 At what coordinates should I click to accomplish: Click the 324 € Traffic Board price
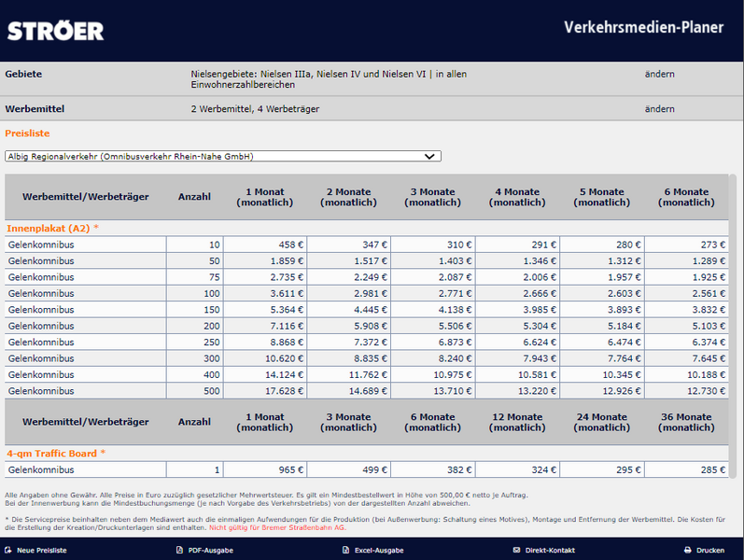tap(518, 469)
